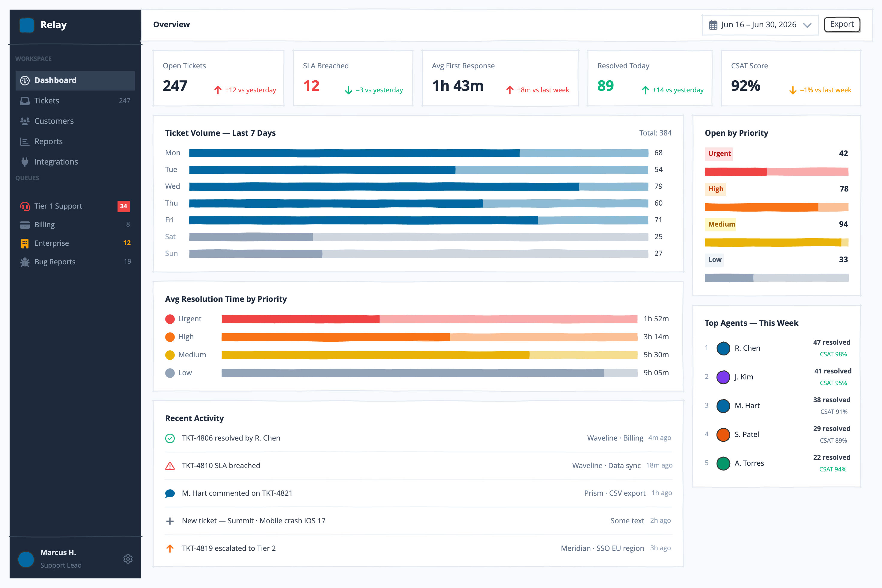Click the green down arrow in SLA Breached

pos(349,90)
